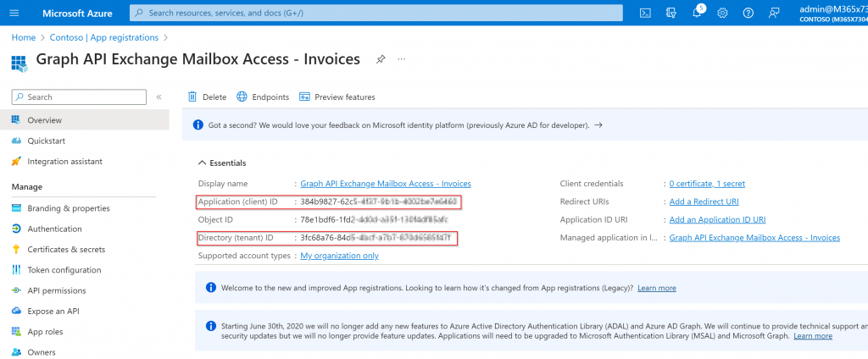Open portal settings gear
The width and height of the screenshot is (868, 359).
point(722,13)
